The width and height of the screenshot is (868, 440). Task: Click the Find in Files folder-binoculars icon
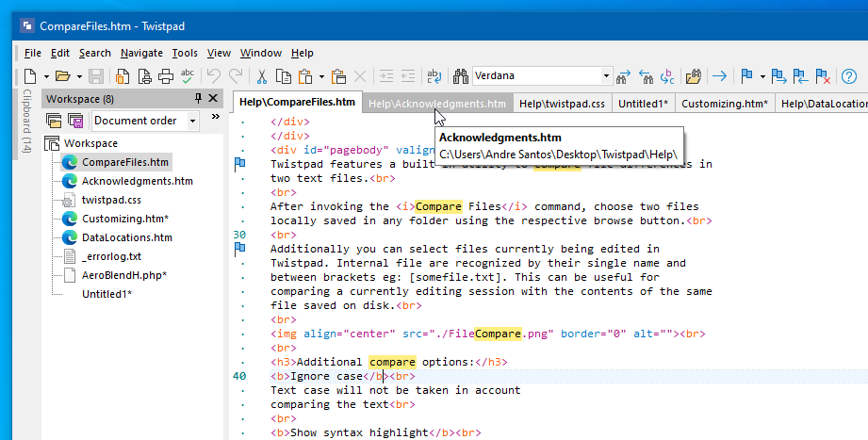tap(693, 75)
